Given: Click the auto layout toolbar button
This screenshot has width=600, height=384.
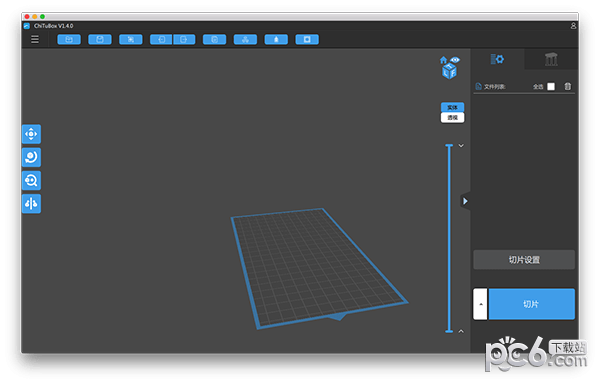Looking at the screenshot, I should click(x=245, y=39).
